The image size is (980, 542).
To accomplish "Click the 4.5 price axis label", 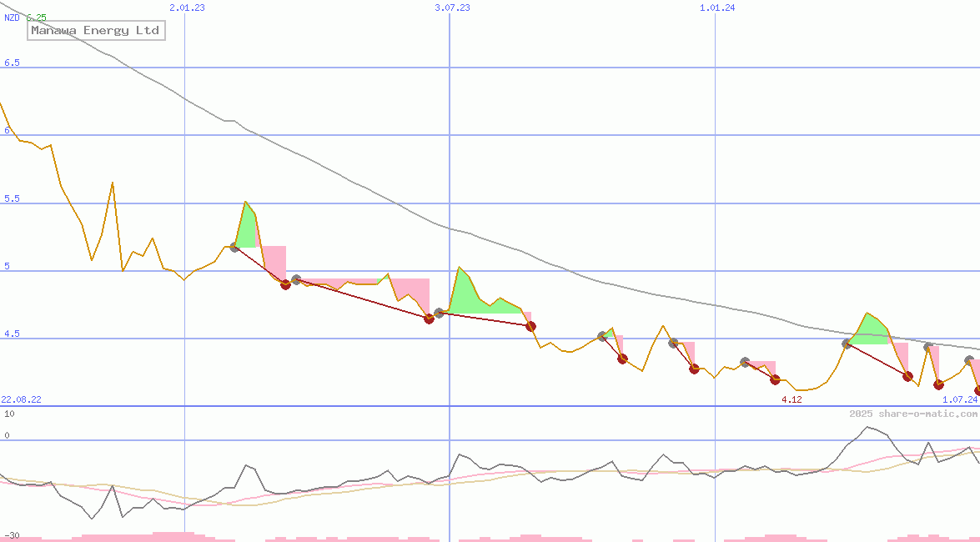I will tap(12, 334).
